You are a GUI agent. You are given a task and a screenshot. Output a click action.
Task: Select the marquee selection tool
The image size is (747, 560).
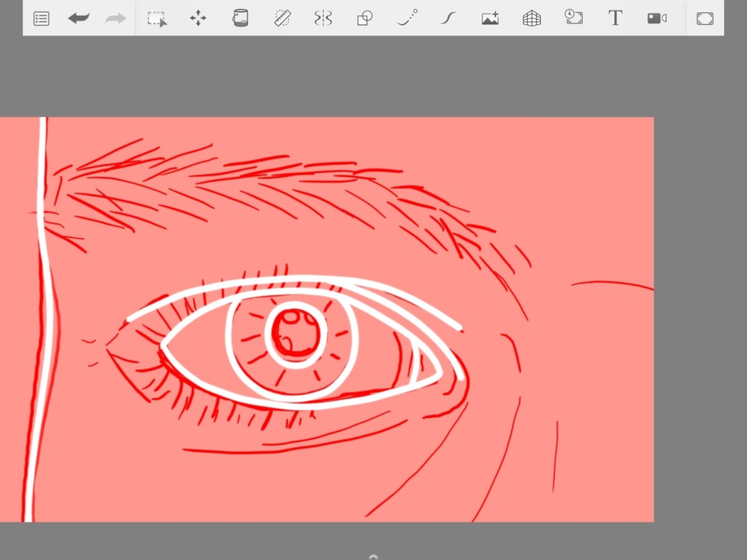(x=157, y=18)
